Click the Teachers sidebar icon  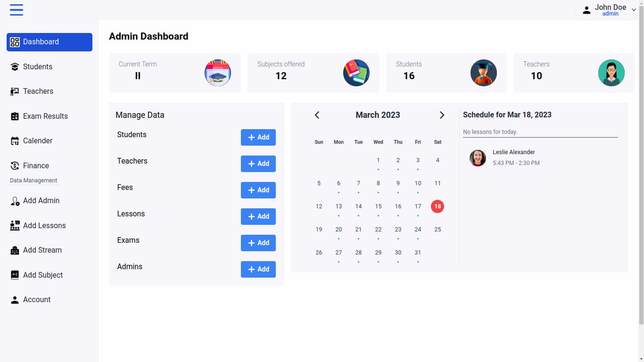pos(15,91)
